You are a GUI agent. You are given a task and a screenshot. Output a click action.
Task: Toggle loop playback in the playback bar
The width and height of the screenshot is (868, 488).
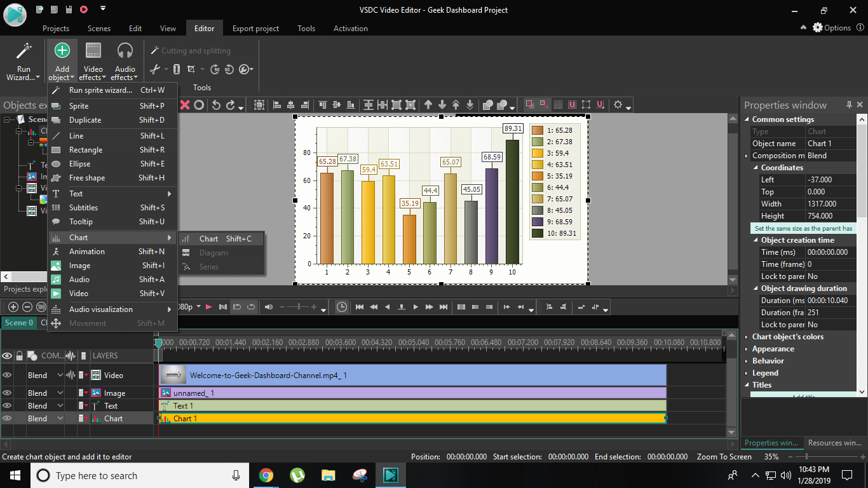[x=250, y=306]
